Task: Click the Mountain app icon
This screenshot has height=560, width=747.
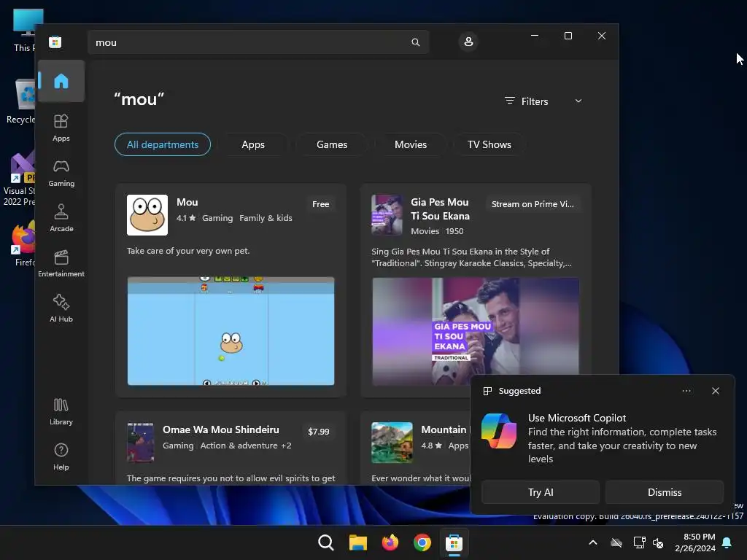Action: point(392,443)
